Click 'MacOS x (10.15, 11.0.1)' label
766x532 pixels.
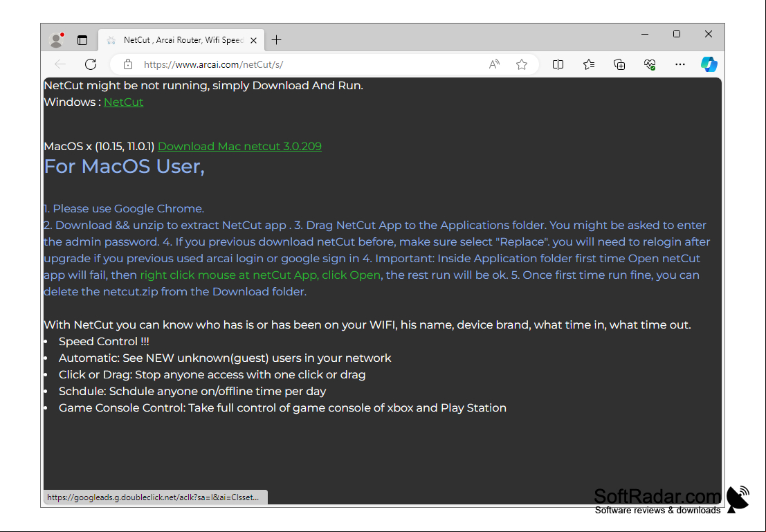pos(99,146)
